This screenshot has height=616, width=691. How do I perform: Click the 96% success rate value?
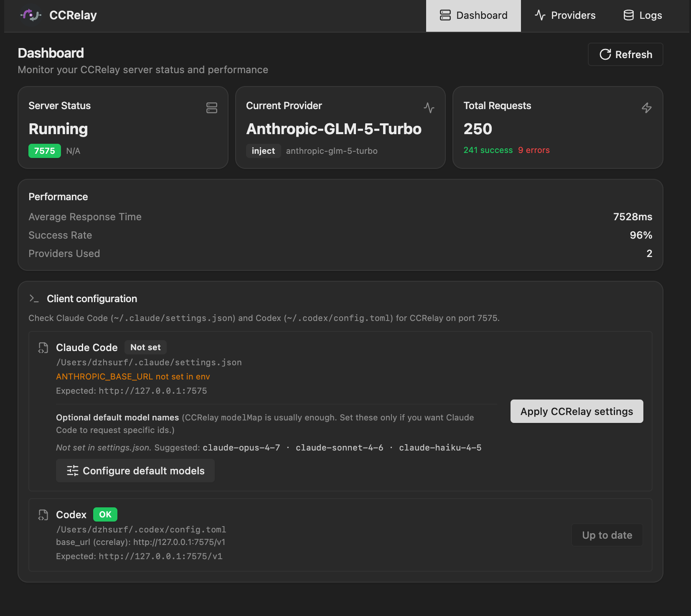pos(641,235)
